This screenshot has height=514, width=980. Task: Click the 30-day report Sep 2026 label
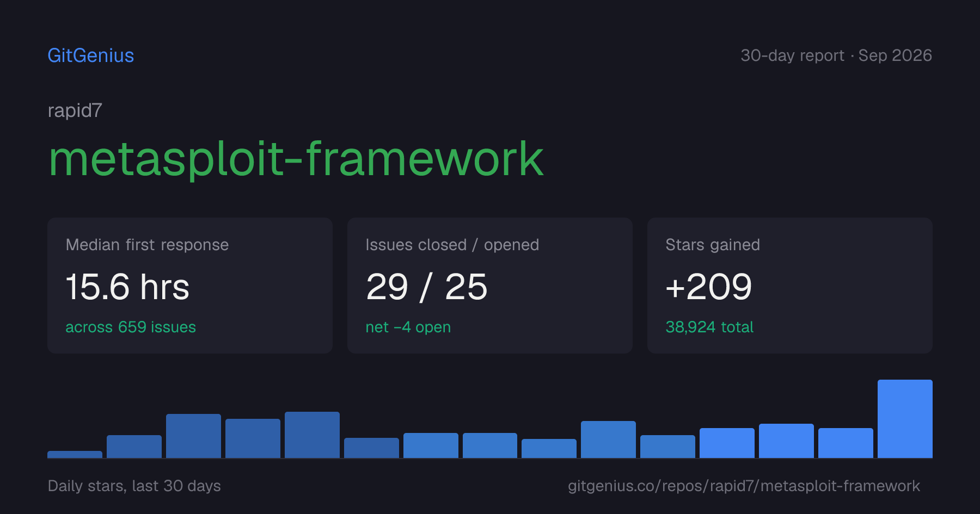[836, 55]
